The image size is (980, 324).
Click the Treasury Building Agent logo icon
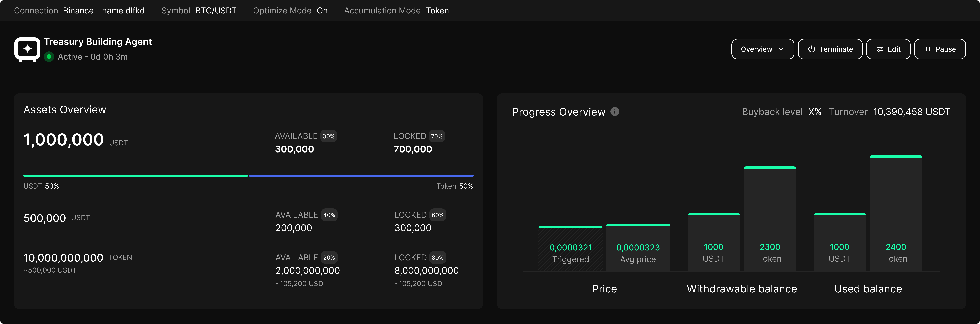[27, 49]
